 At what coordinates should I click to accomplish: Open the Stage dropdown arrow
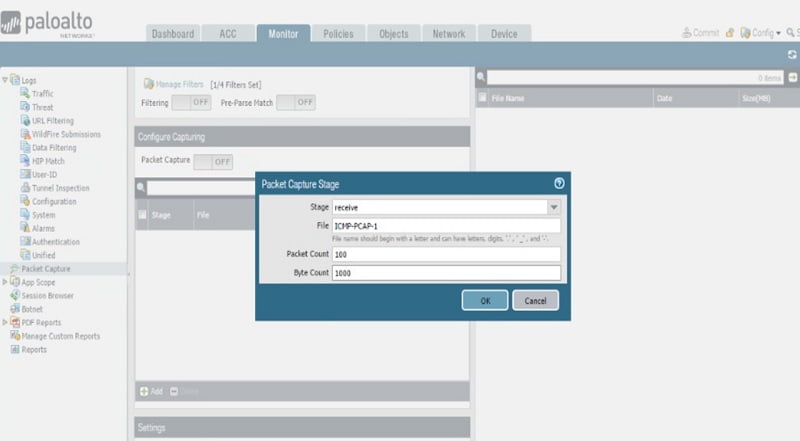pos(554,207)
